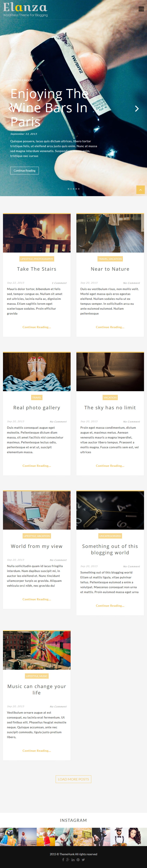Open the Google Plus footer icon
147x868 pixels.
point(68,859)
